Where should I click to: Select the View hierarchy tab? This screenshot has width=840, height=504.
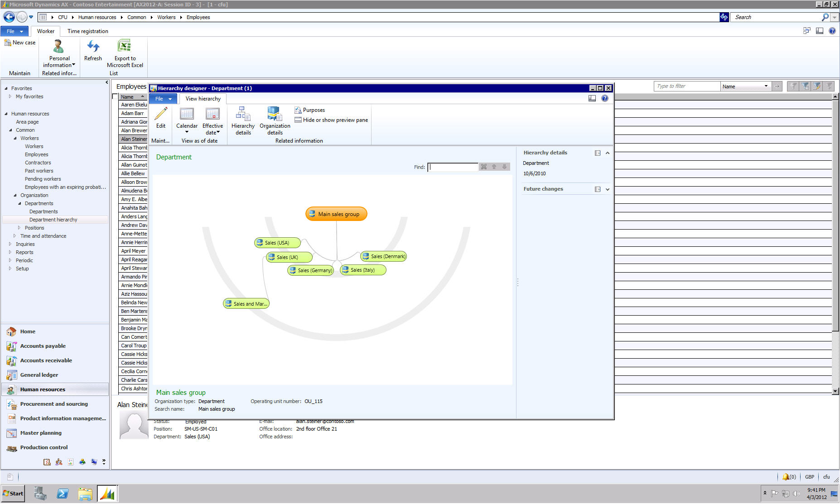tap(203, 99)
